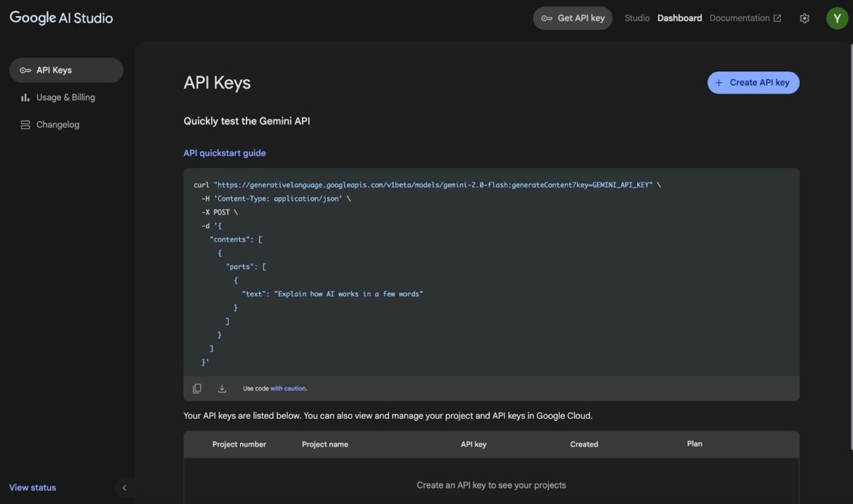
Task: Switch to the Dashboard tab
Action: coord(679,18)
